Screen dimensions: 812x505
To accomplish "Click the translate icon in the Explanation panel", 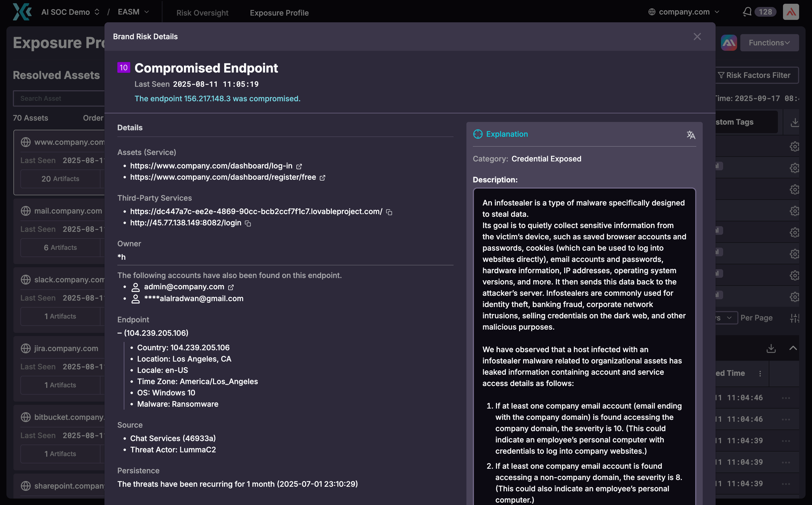I will [x=691, y=135].
